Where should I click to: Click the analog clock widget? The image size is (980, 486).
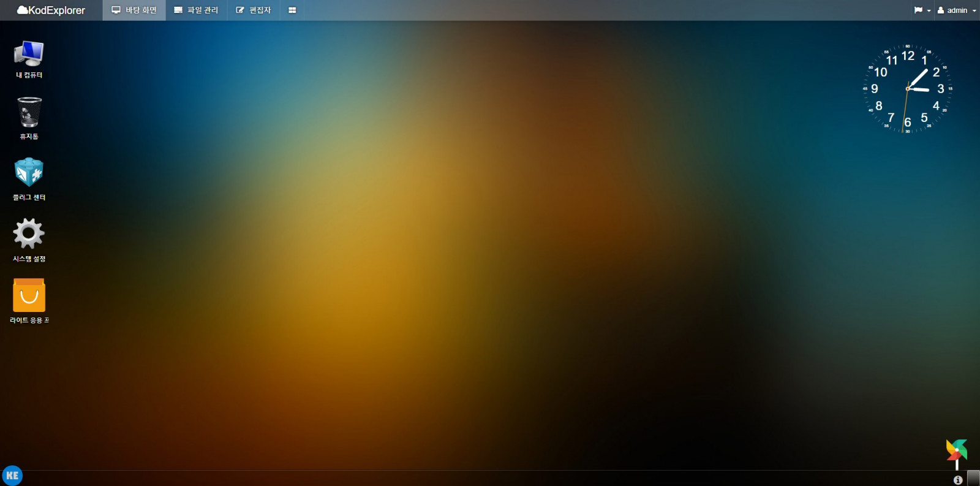coord(907,89)
